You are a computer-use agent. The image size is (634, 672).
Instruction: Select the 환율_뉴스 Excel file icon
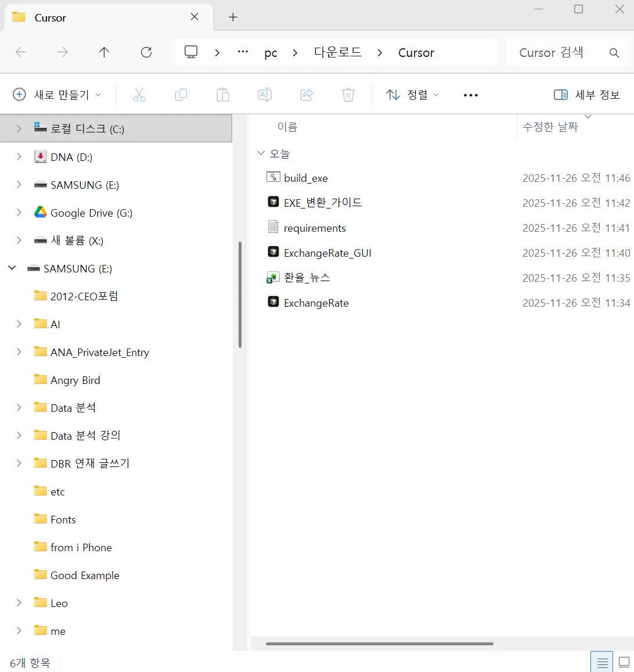click(273, 277)
